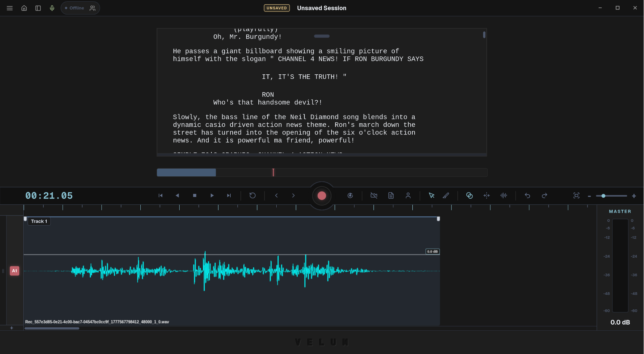This screenshot has width=644, height=354.
Task: Click the audio clip waveform
Action: pyautogui.click(x=232, y=271)
